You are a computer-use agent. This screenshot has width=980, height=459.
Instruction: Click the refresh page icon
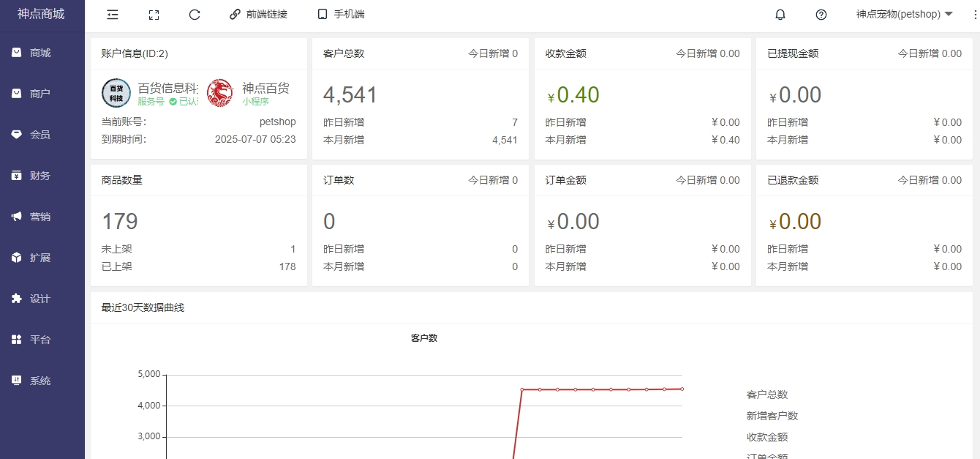click(x=195, y=15)
